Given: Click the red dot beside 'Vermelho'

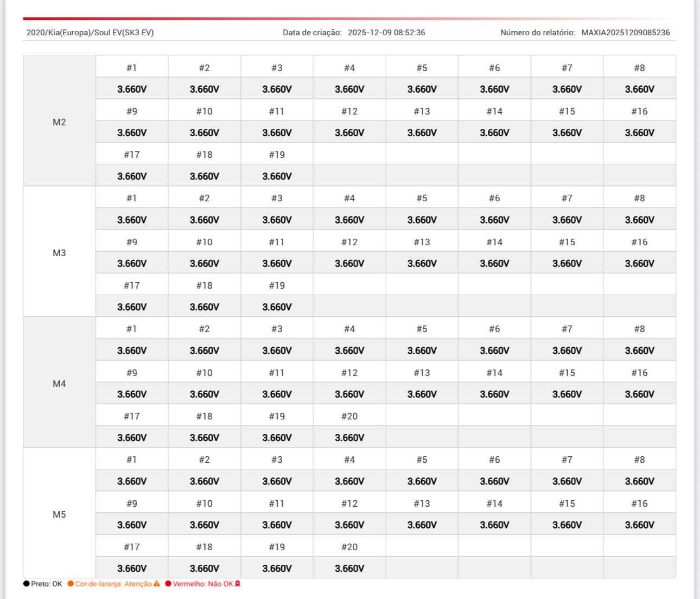Looking at the screenshot, I should point(168,584).
